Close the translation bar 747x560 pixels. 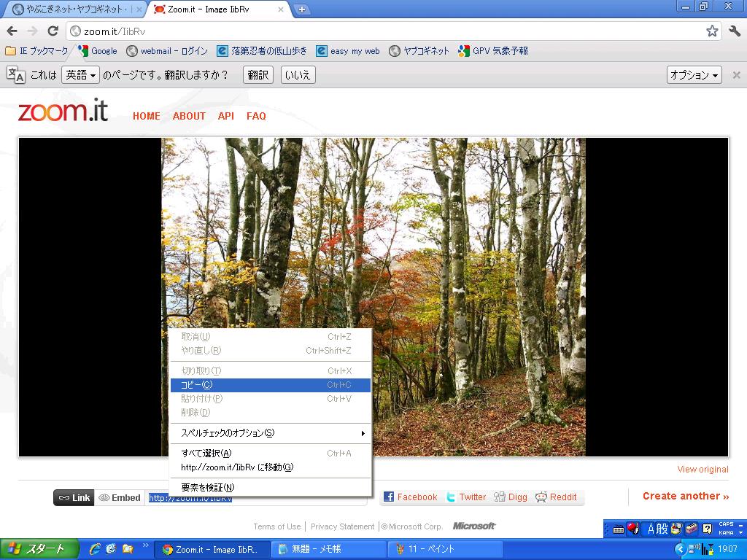(736, 75)
